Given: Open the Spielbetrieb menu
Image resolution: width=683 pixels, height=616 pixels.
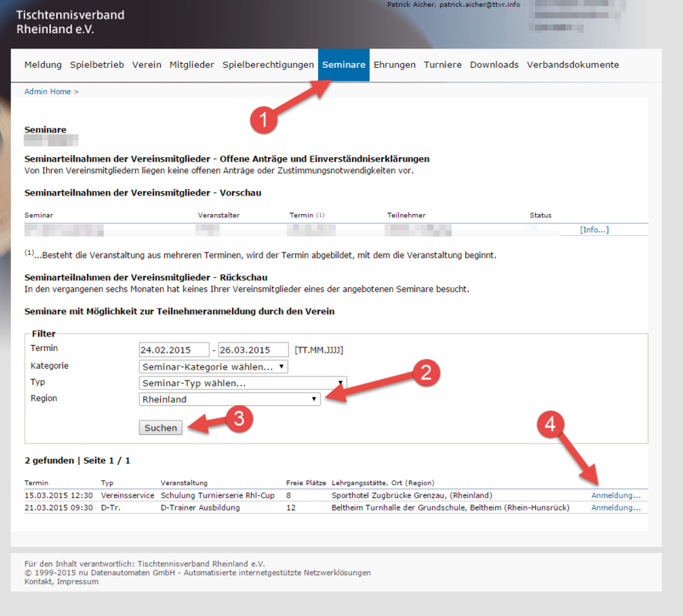Looking at the screenshot, I should [x=97, y=65].
